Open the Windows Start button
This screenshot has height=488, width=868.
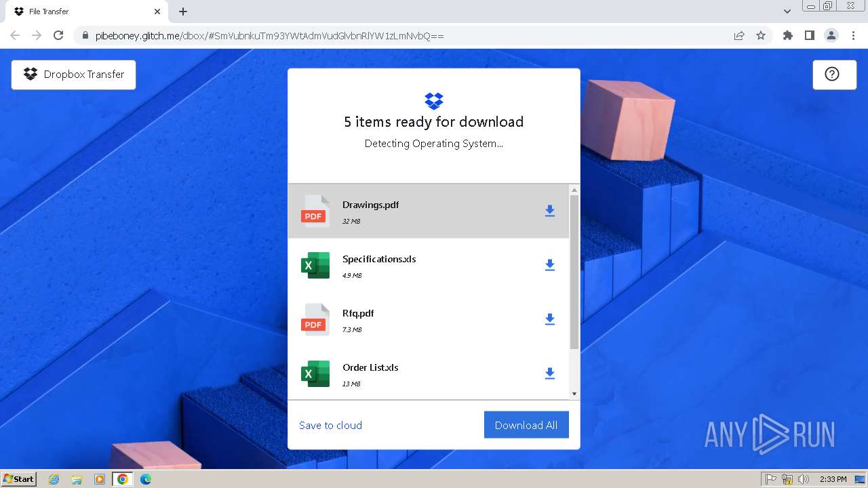[x=18, y=479]
